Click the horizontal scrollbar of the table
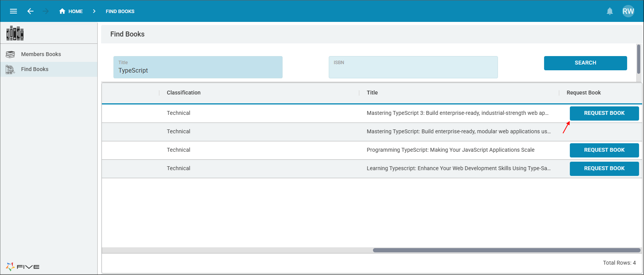644x275 pixels. (x=507, y=250)
